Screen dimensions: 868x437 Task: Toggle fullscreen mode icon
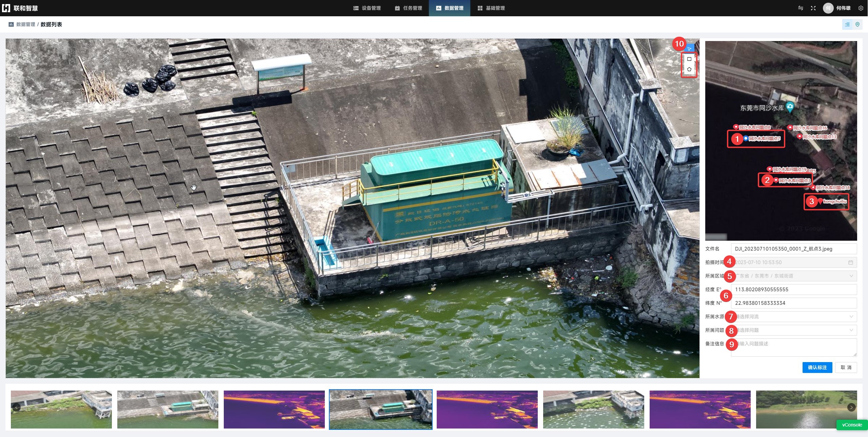pyautogui.click(x=813, y=8)
